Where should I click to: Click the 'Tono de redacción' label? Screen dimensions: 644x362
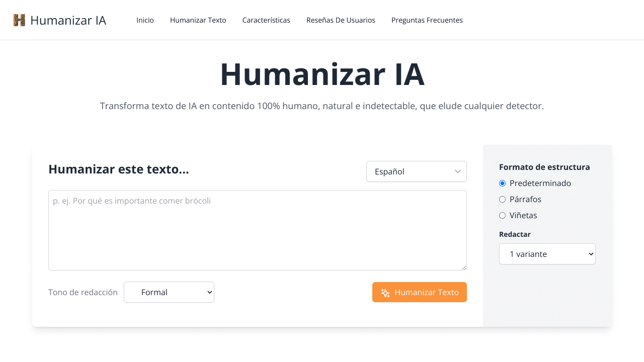coord(83,292)
